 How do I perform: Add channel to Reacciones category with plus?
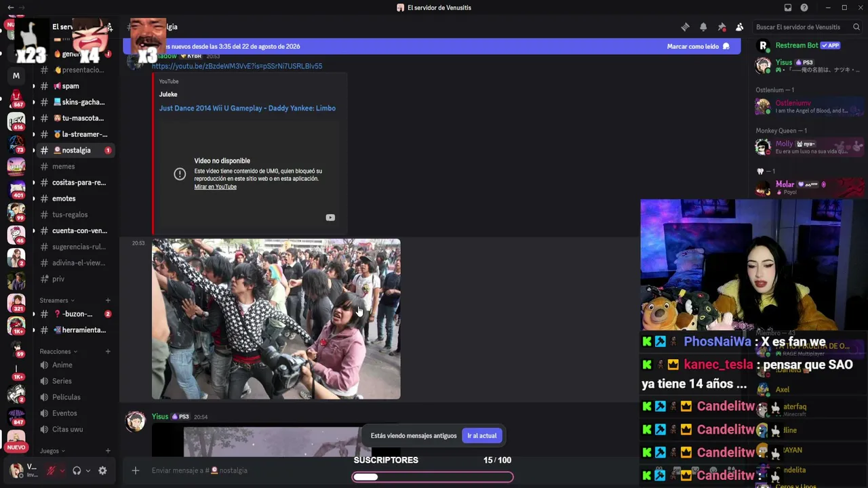click(108, 351)
